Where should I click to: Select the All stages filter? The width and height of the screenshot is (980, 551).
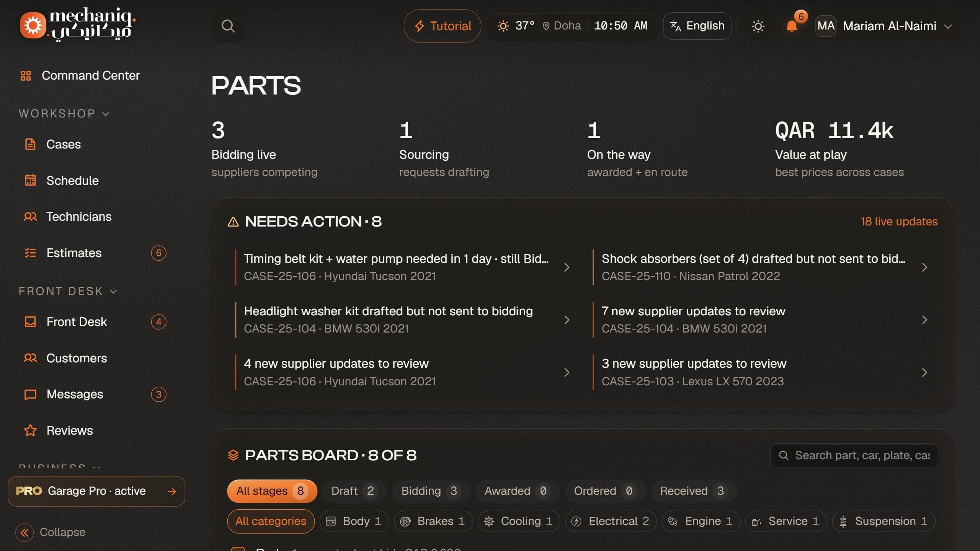click(x=272, y=491)
